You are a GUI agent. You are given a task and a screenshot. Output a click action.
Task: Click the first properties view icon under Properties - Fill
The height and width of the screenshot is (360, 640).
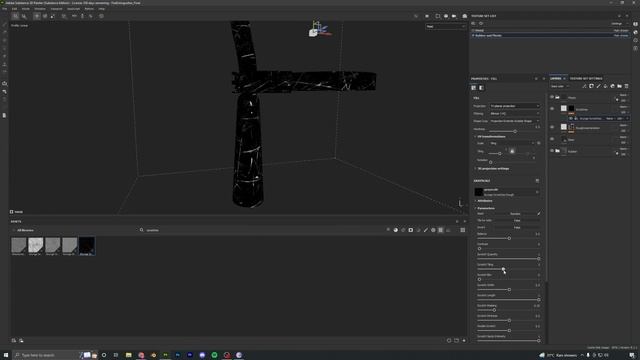tap(473, 88)
